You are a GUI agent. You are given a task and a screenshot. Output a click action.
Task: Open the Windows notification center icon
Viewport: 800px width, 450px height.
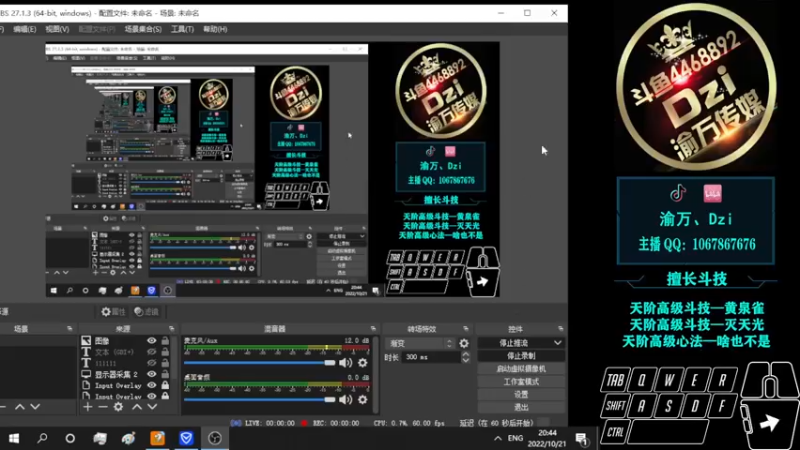[581, 438]
